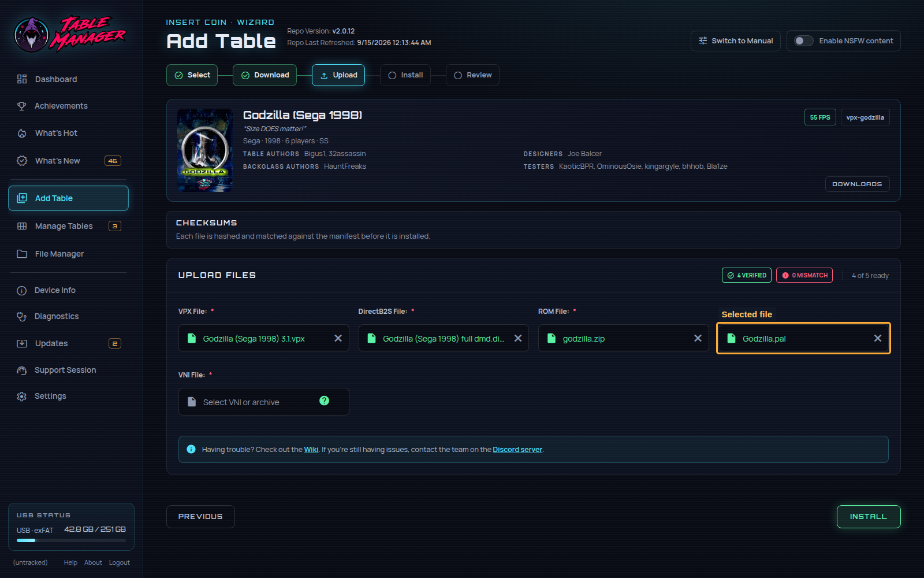
Task: Toggle the Enable NSFW content switch
Action: (x=803, y=41)
